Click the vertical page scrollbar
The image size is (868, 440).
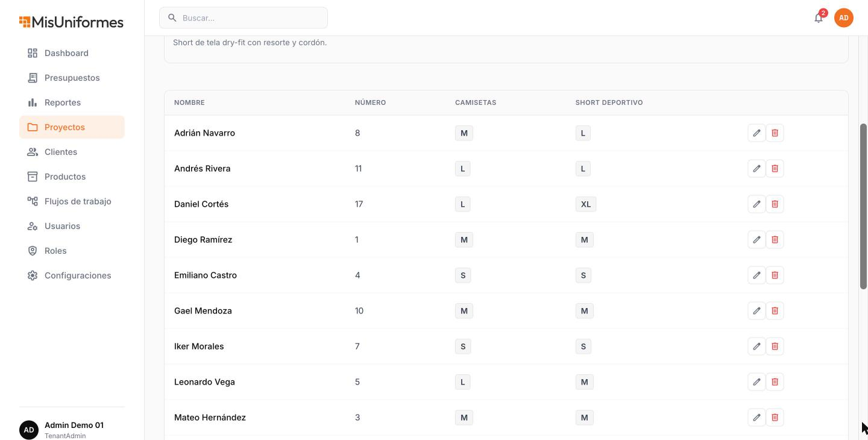point(863,207)
